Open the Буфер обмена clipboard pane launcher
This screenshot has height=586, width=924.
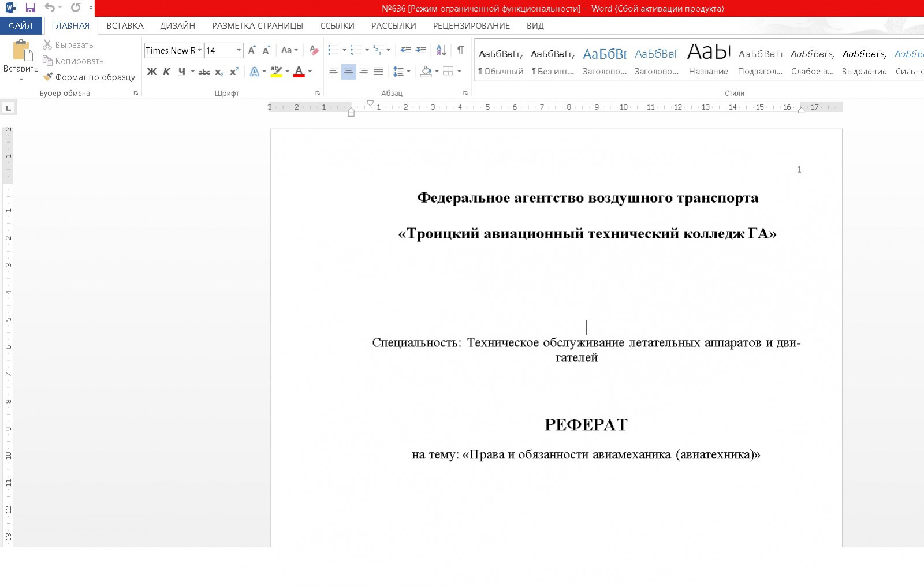point(136,93)
